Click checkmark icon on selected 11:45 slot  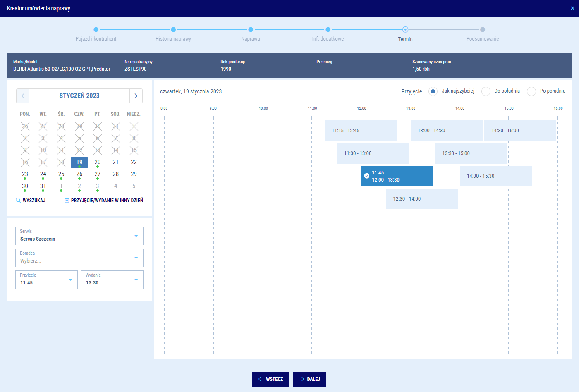pyautogui.click(x=367, y=176)
